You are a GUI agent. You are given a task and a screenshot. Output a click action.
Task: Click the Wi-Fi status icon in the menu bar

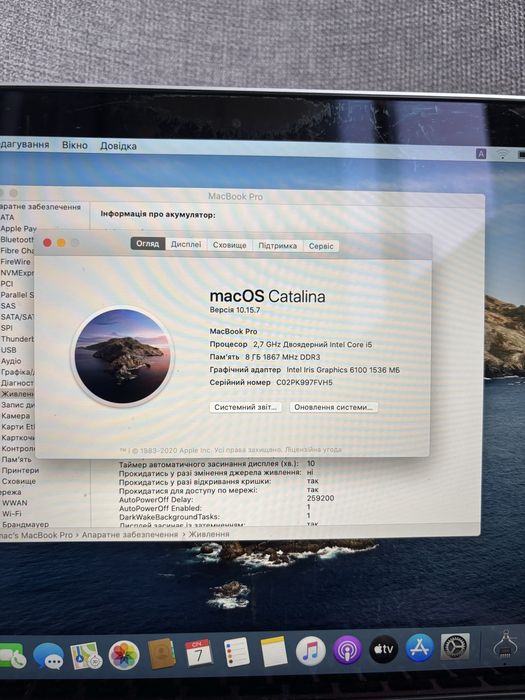502,154
